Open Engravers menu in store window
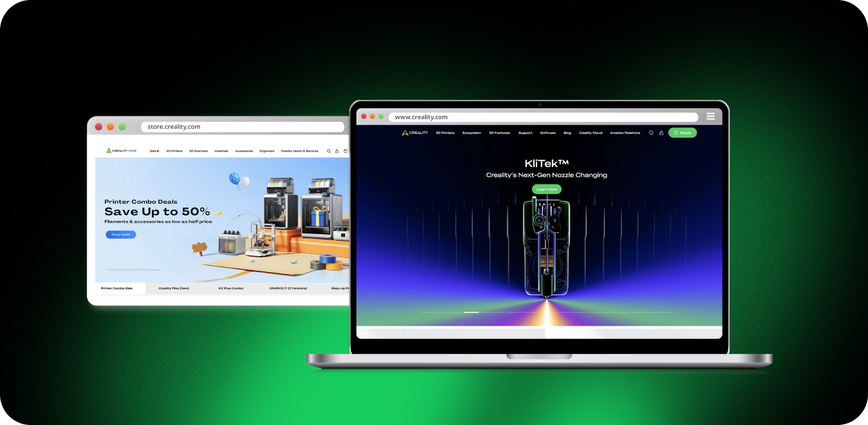The image size is (868, 425). pos(268,151)
